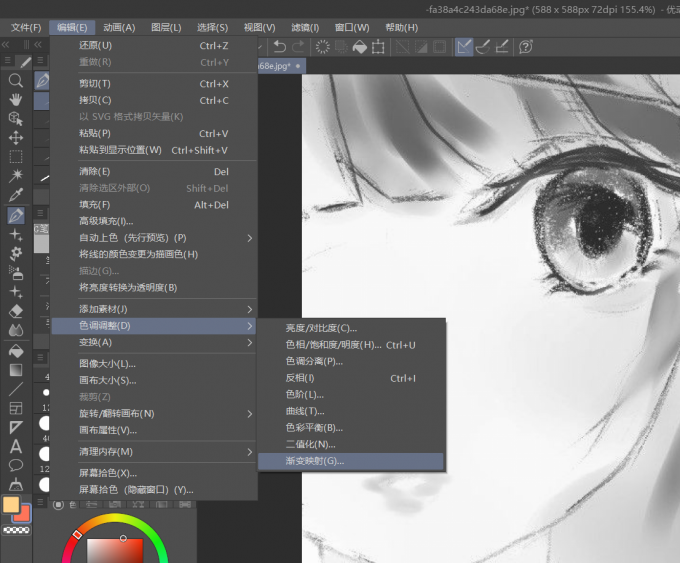Select the Gradient tool
680x563 pixels.
pos(16,370)
